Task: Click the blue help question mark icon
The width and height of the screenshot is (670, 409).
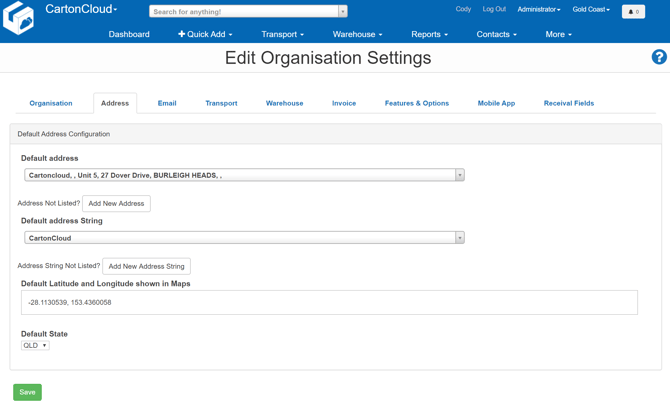Action: (x=658, y=57)
